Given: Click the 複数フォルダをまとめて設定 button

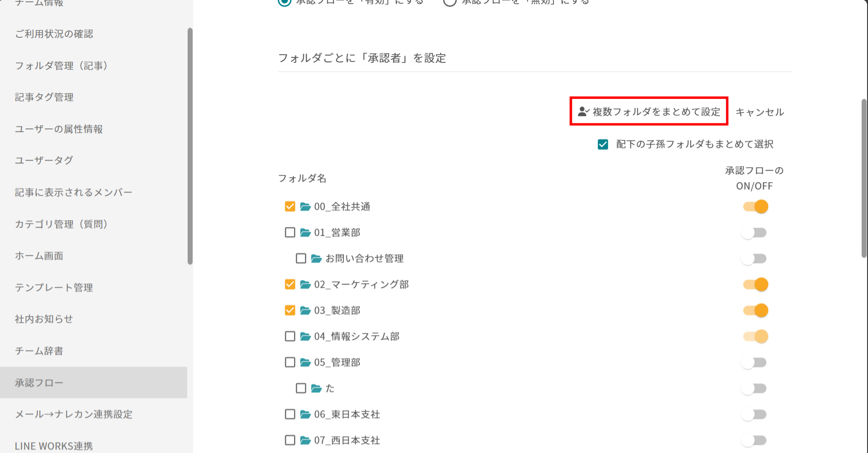Looking at the screenshot, I should coord(649,112).
